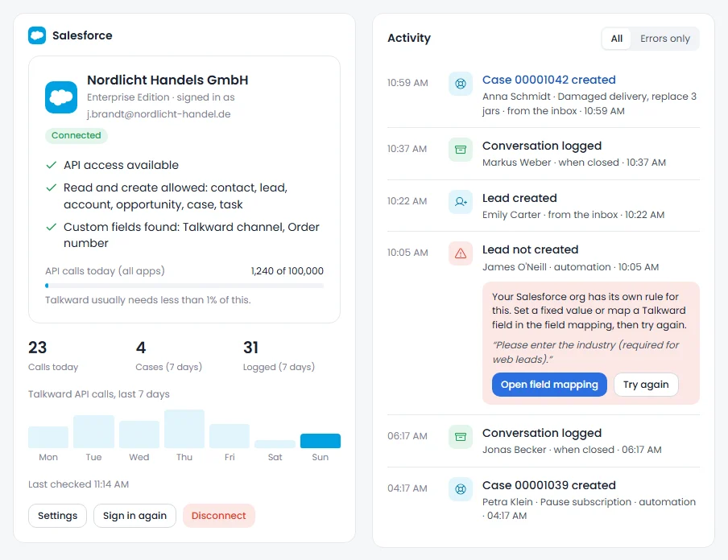The height and width of the screenshot is (560, 728).
Task: Open the Case 00001042 created link
Action: point(548,80)
